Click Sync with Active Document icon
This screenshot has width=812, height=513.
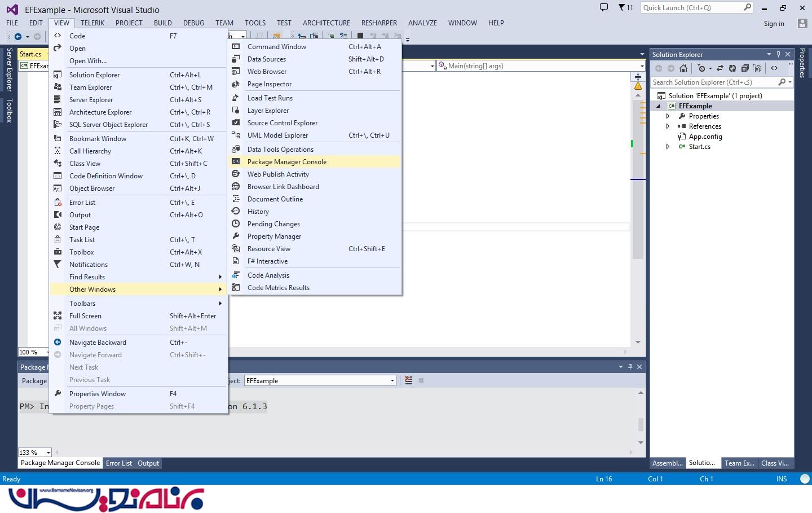tap(720, 68)
